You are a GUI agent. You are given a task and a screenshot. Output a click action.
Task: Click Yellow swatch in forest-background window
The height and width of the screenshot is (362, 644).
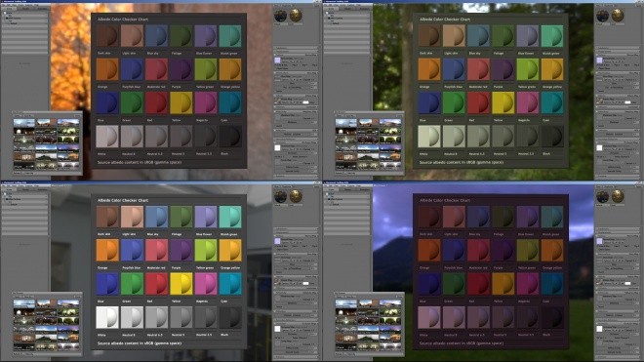503,102
